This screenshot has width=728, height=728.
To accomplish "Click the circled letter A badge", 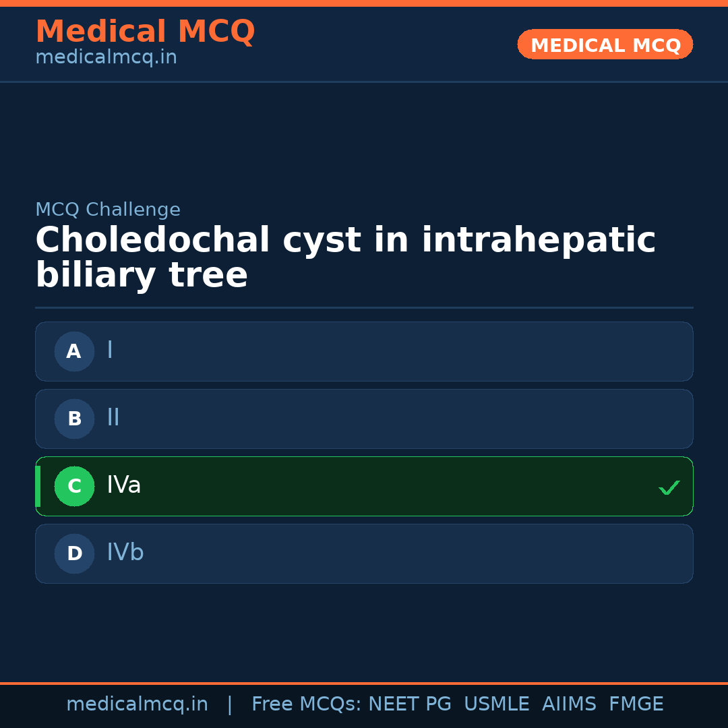I will tap(74, 351).
